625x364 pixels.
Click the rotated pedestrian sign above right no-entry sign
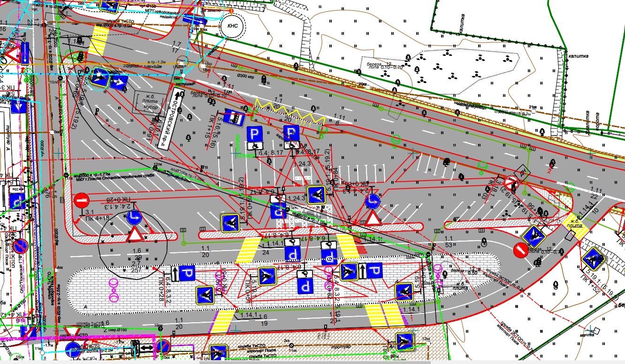point(534,235)
